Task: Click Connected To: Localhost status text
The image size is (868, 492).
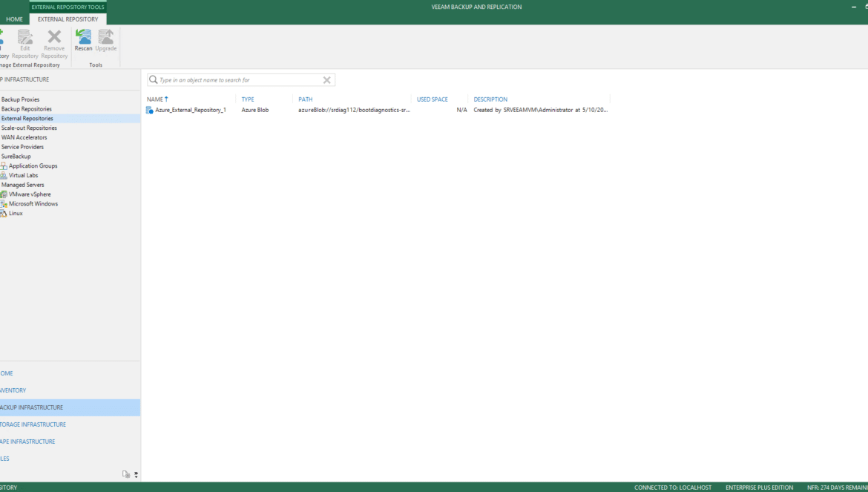Action: pyautogui.click(x=673, y=488)
